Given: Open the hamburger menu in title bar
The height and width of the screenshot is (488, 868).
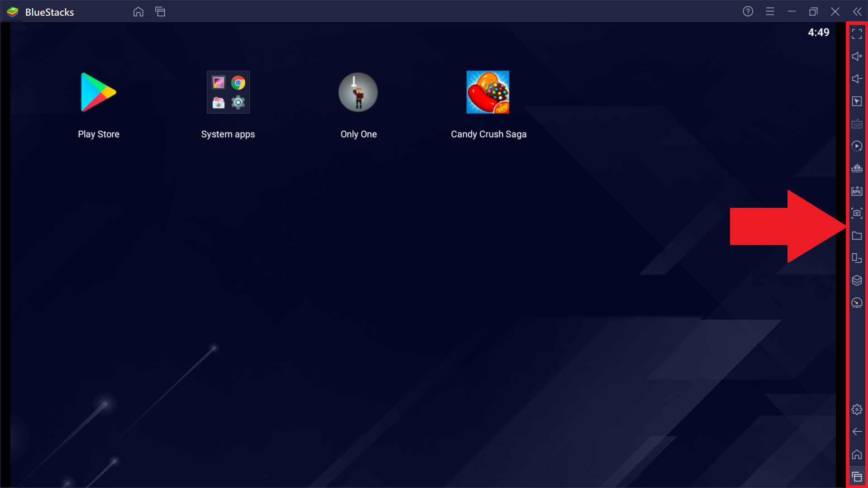Looking at the screenshot, I should [x=770, y=12].
